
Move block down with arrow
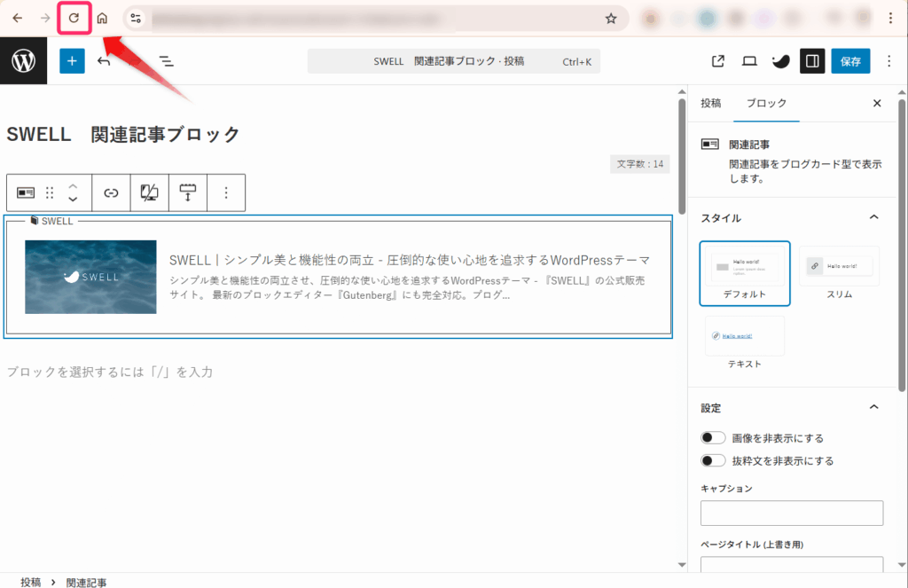[x=73, y=199]
